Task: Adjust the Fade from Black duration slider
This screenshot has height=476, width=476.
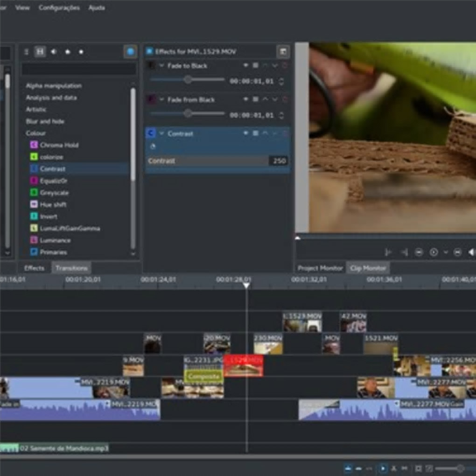Action: pos(188,113)
